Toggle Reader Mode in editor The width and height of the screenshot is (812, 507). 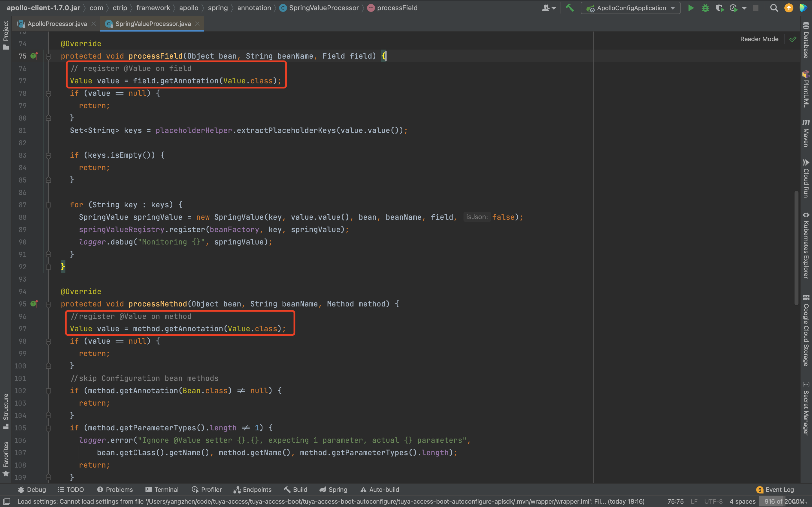(759, 39)
